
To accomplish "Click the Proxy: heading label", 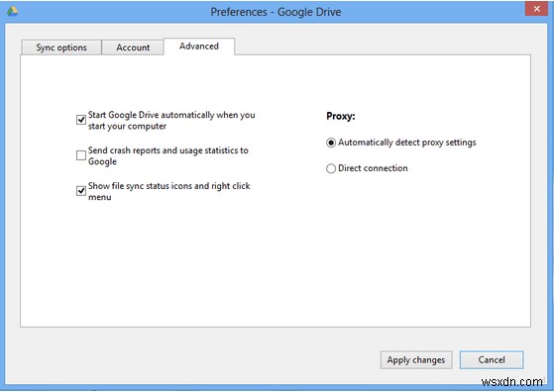I will (341, 116).
